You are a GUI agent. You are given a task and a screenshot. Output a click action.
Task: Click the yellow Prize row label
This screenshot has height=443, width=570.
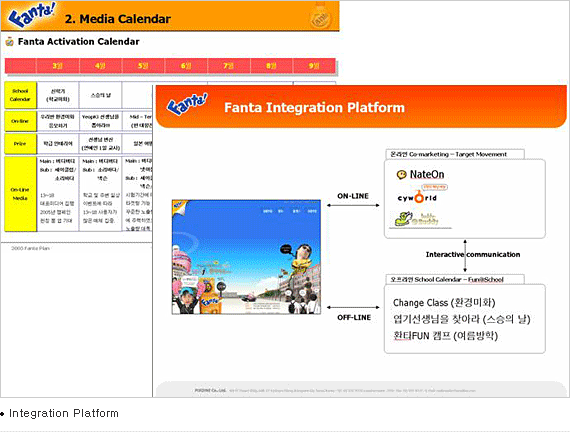point(20,144)
